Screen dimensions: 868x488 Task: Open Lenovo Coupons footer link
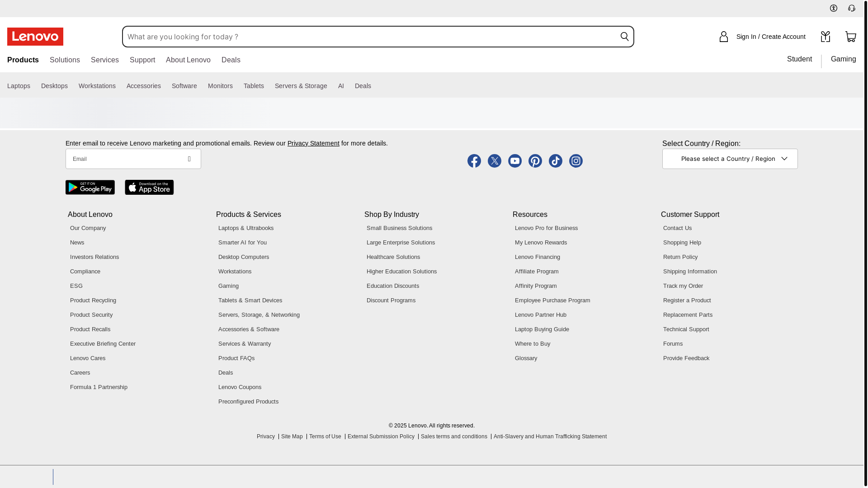[240, 387]
